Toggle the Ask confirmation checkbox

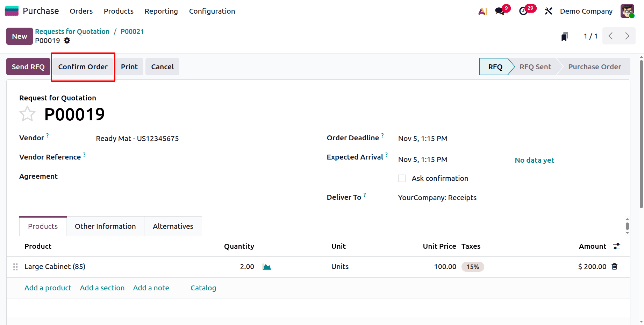tap(401, 178)
